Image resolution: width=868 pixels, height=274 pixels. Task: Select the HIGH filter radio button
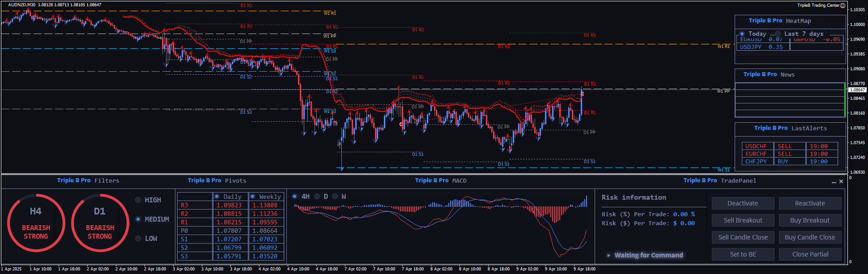tap(138, 200)
